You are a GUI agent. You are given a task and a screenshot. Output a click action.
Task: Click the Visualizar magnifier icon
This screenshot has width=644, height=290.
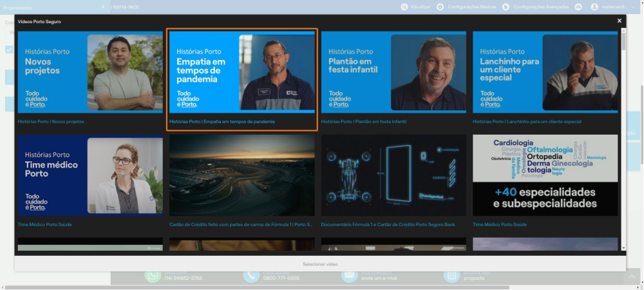(404, 7)
